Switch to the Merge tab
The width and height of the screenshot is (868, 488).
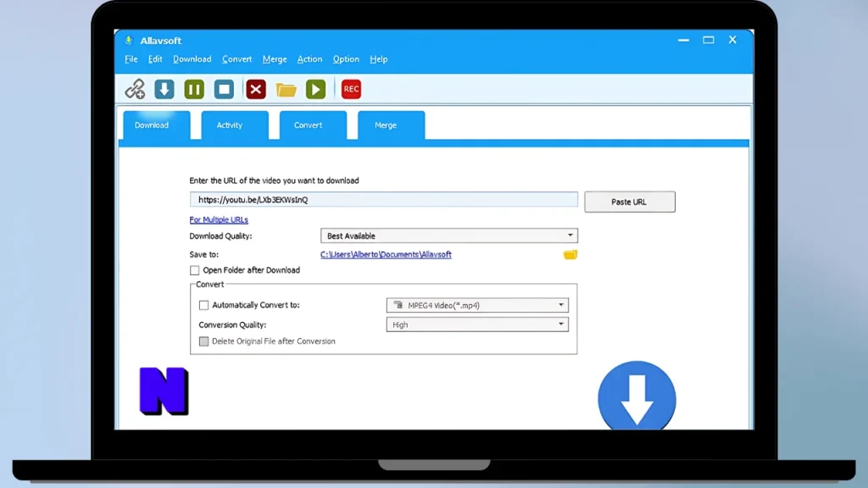coord(392,125)
